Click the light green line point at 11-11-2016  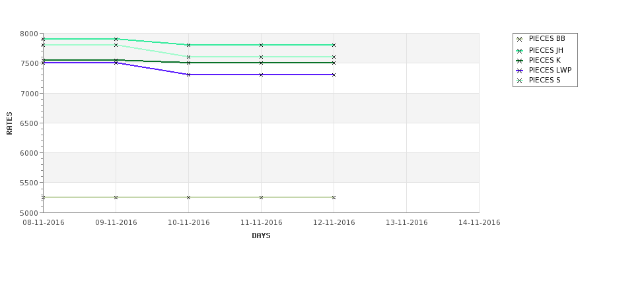coord(261,57)
